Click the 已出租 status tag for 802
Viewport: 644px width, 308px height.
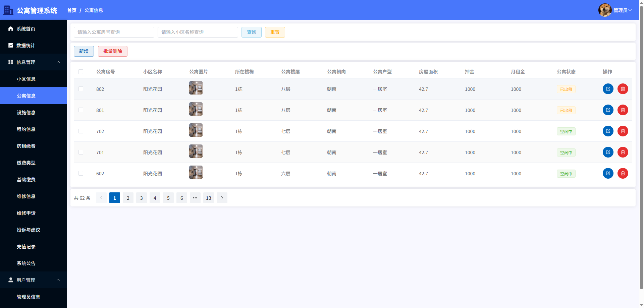click(x=566, y=89)
